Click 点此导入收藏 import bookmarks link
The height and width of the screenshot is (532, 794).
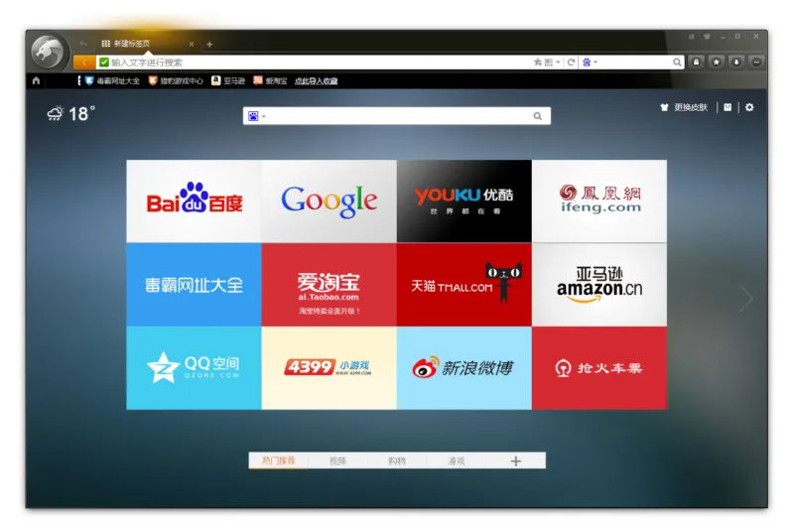point(316,80)
